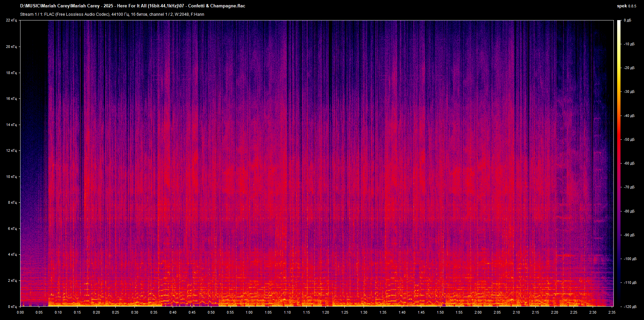Select the '10 кГц' frequency axis label
This screenshot has height=320, width=644.
[11, 177]
